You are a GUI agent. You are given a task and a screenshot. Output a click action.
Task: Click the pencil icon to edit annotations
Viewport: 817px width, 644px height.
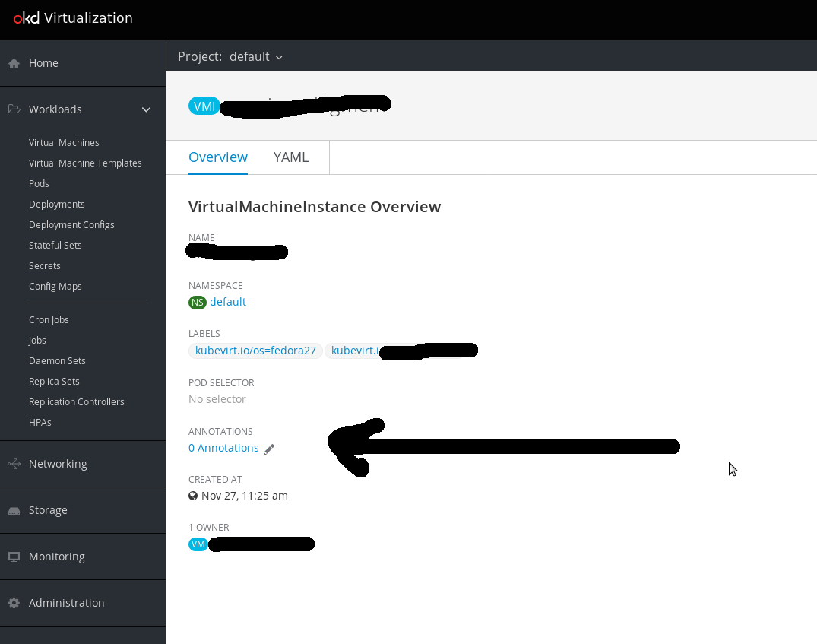(269, 449)
